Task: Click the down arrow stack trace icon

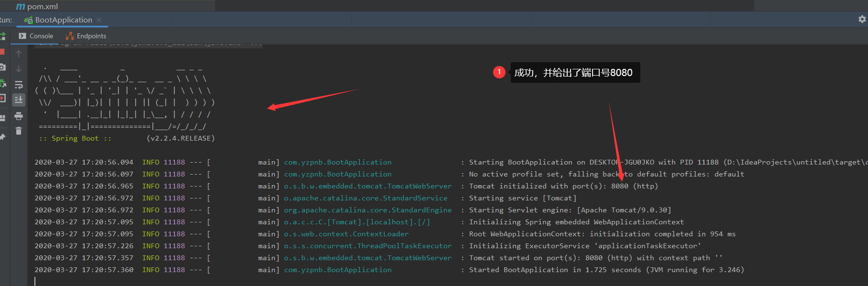Action: tap(19, 69)
